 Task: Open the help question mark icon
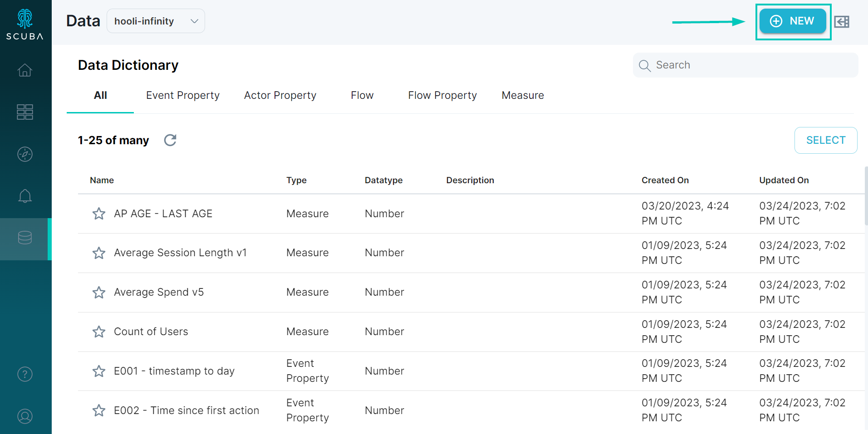pyautogui.click(x=25, y=374)
